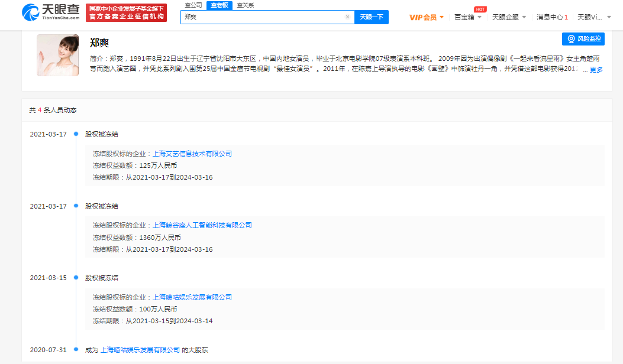Click the red official credit agency banner
The width and height of the screenshot is (623, 364).
(126, 12)
